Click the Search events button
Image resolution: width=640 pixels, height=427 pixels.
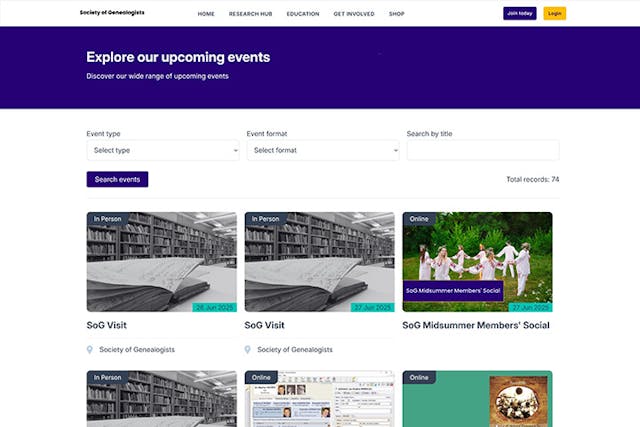[x=117, y=179]
